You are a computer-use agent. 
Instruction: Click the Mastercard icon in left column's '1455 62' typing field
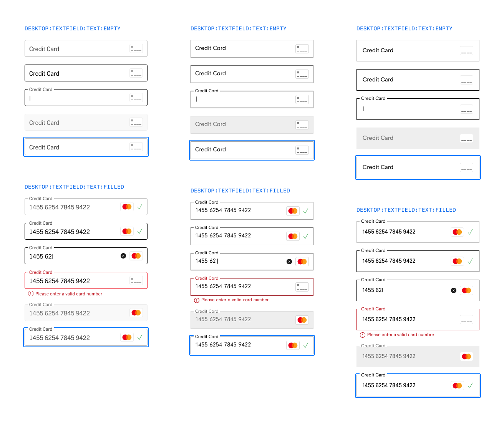point(136,256)
